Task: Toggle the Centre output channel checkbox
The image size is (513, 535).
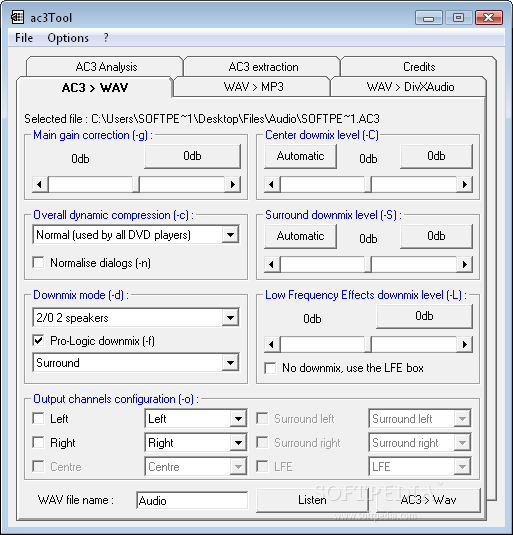Action: 38,466
